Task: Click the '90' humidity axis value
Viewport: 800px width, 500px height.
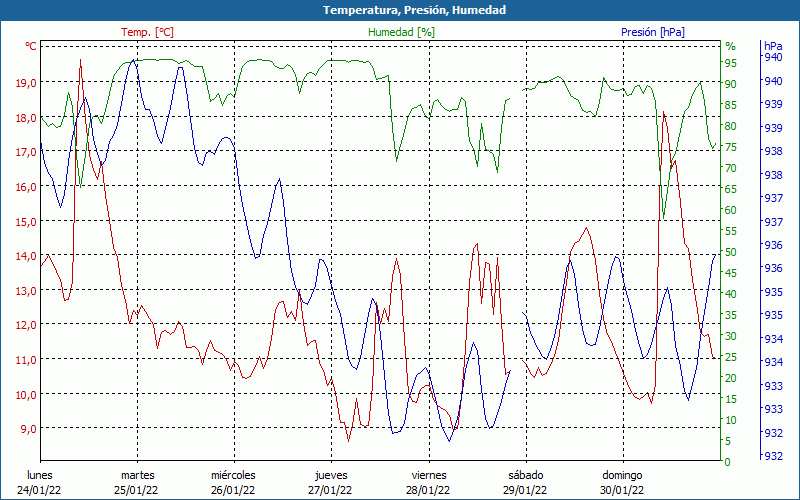Action: 731,84
